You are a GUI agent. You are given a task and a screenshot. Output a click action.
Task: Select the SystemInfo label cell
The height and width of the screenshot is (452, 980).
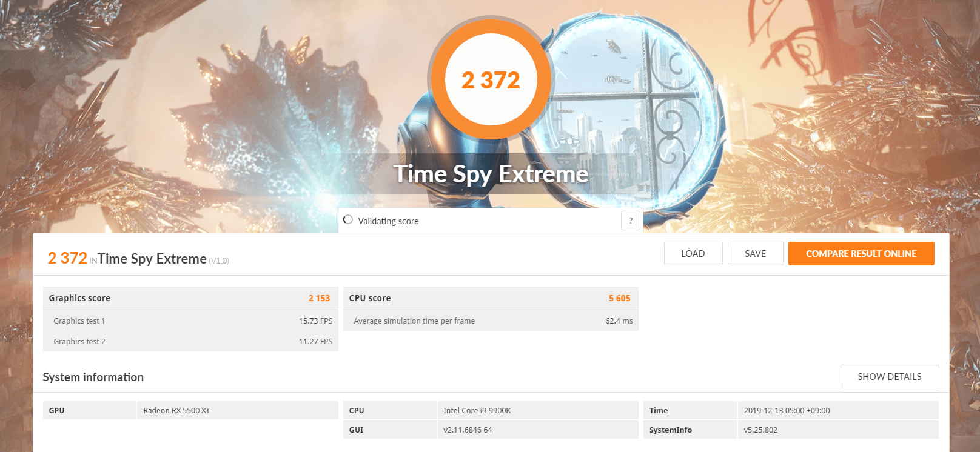click(690, 430)
